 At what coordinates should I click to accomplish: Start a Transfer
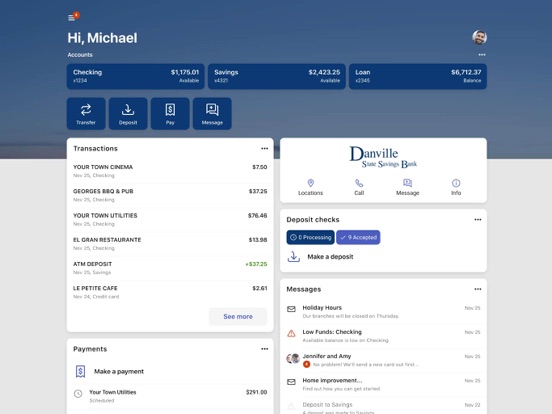86,113
